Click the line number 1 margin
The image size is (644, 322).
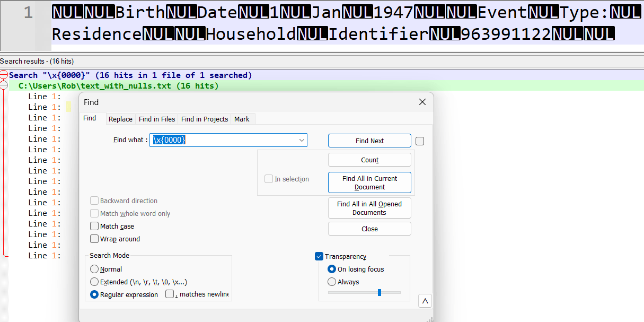point(28,12)
